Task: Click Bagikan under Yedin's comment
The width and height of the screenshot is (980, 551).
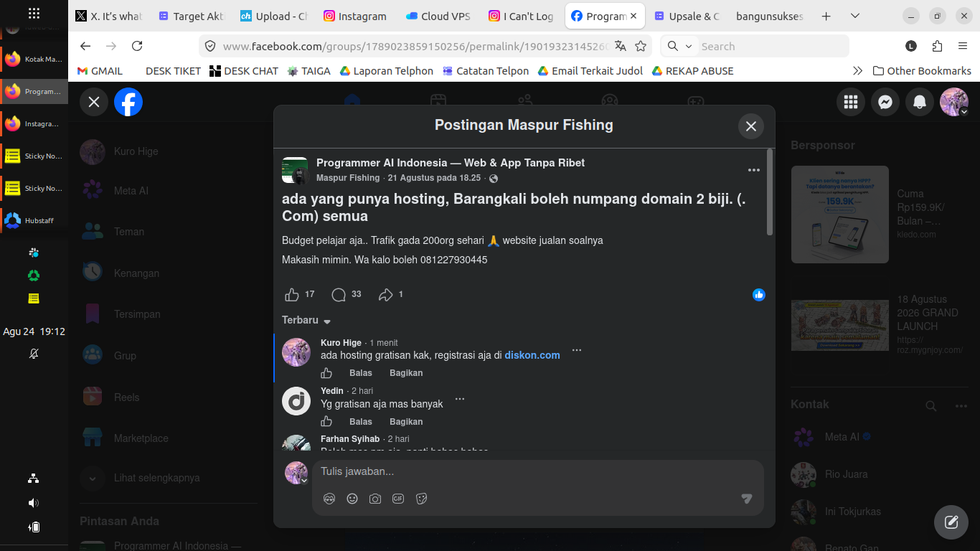Action: pos(406,422)
